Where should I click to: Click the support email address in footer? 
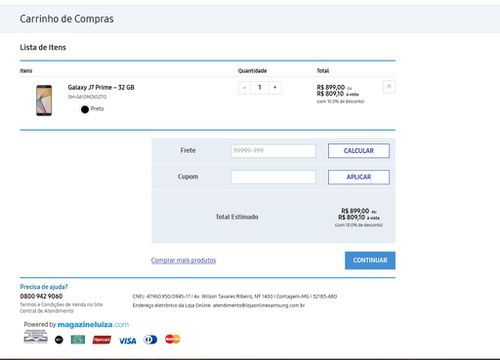coord(259,305)
